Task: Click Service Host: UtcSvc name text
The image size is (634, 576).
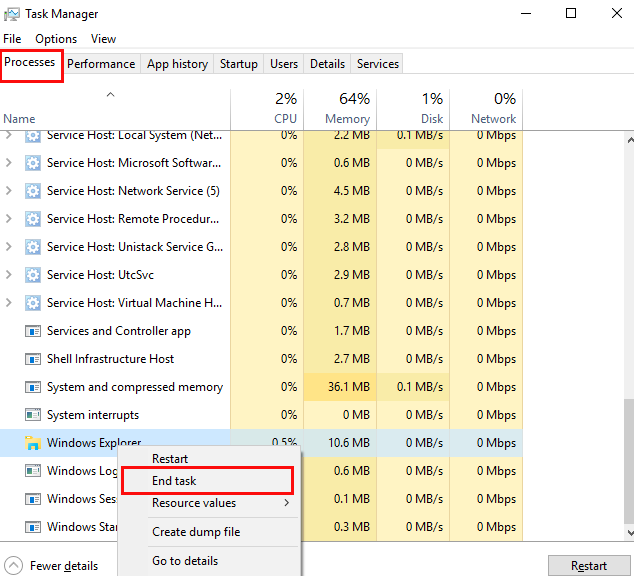Action: pos(100,275)
